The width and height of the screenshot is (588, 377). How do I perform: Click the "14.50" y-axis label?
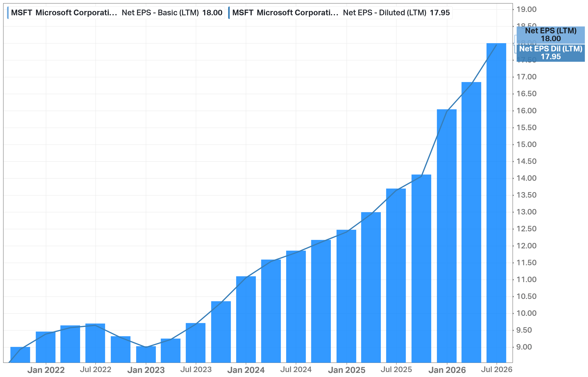click(x=526, y=161)
